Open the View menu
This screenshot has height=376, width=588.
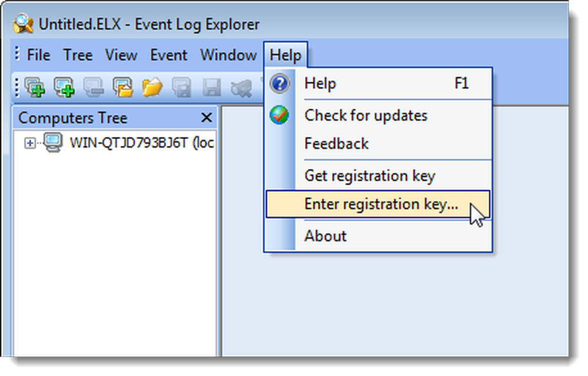[x=121, y=55]
